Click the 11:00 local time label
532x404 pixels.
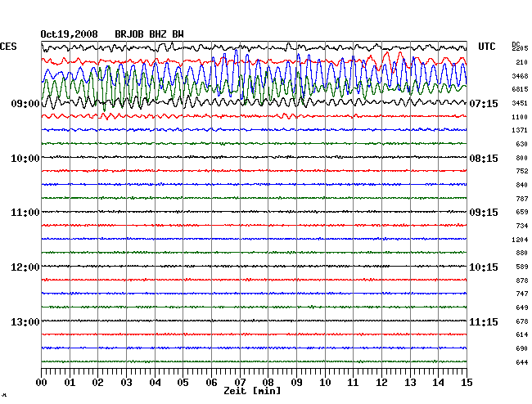[25, 213]
